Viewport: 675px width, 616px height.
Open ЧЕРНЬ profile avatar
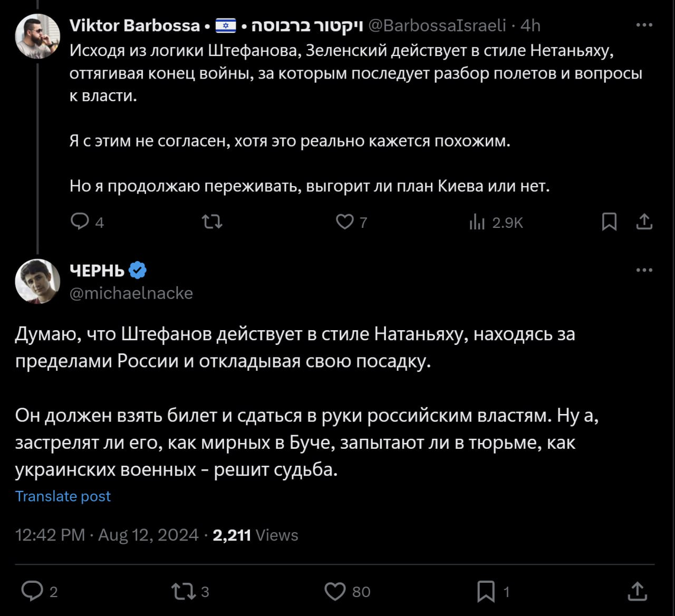click(x=37, y=281)
